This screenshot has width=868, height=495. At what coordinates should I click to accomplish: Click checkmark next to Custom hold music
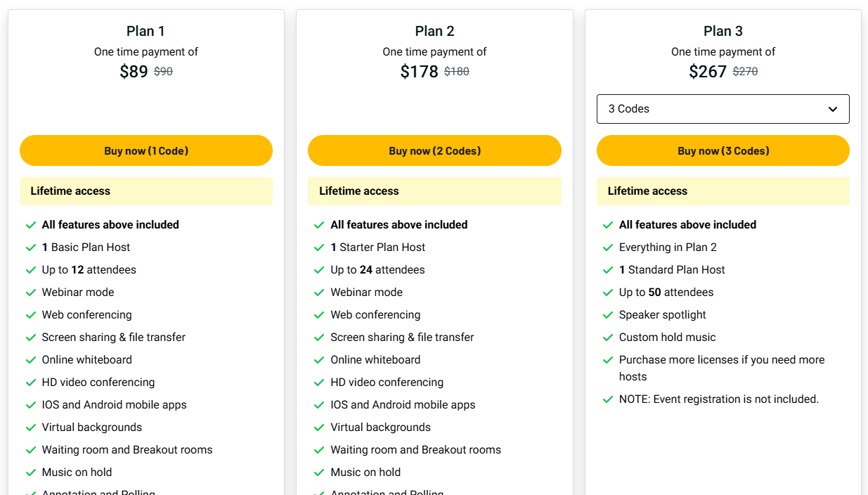coord(608,337)
